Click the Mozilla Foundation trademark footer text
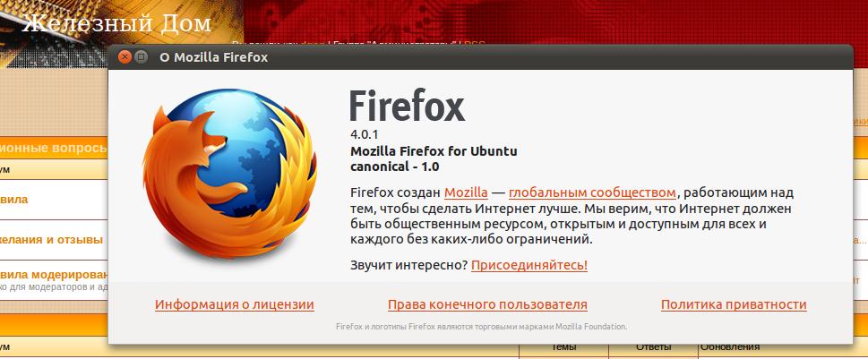 tap(481, 327)
